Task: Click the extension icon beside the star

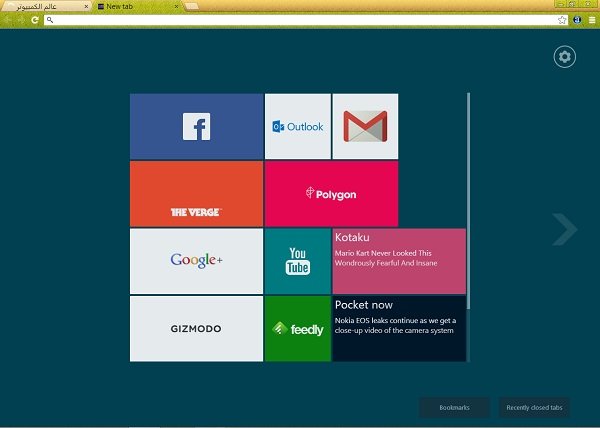Action: pyautogui.click(x=577, y=20)
